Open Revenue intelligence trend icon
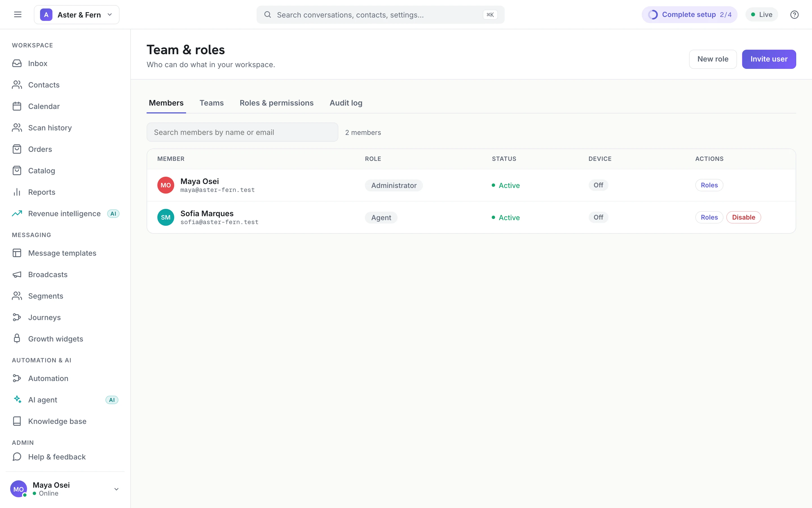This screenshot has width=812, height=508. tap(17, 214)
